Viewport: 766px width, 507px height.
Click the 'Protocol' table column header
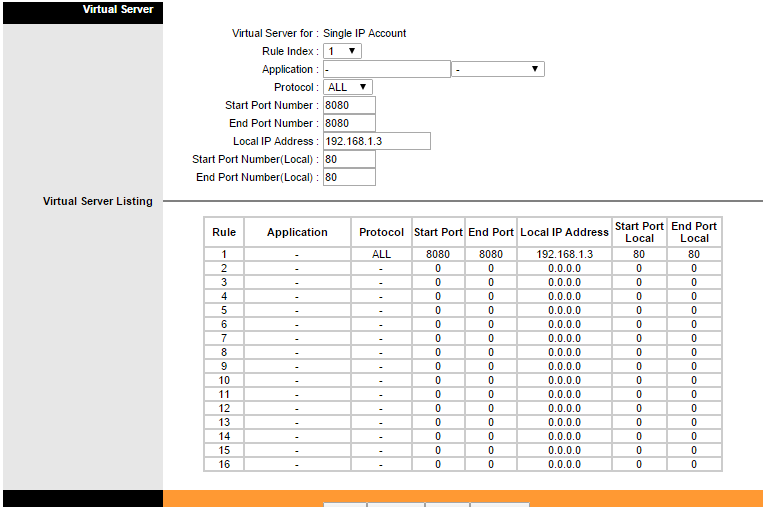(381, 232)
